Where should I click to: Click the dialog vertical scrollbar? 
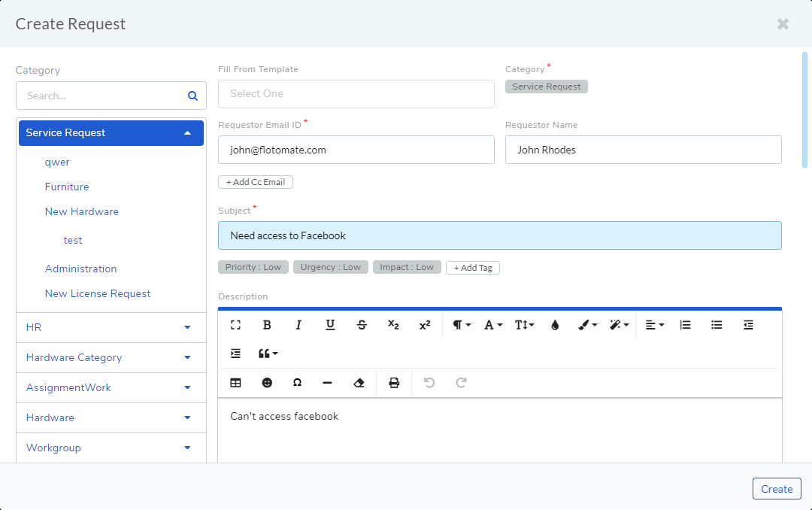pyautogui.click(x=804, y=110)
